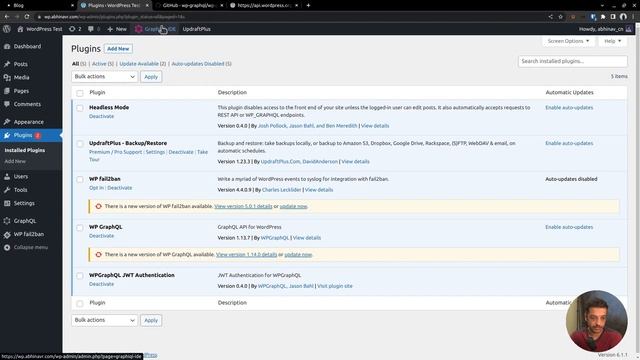This screenshot has height=360, width=640.
Task: Select Installed Plugins submenu item
Action: (24, 150)
